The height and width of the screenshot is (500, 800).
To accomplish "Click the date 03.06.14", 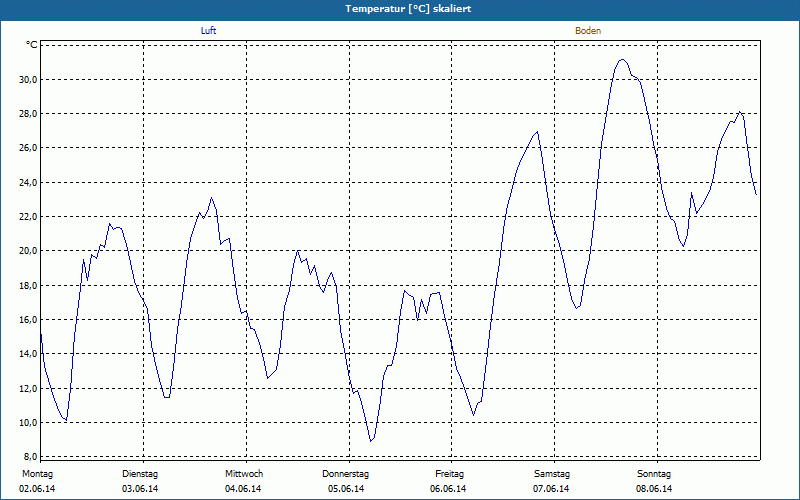I will click(x=140, y=489).
